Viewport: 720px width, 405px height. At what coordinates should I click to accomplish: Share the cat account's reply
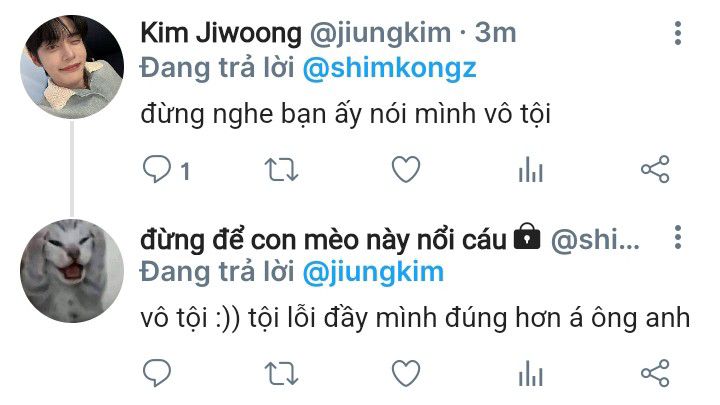(655, 373)
